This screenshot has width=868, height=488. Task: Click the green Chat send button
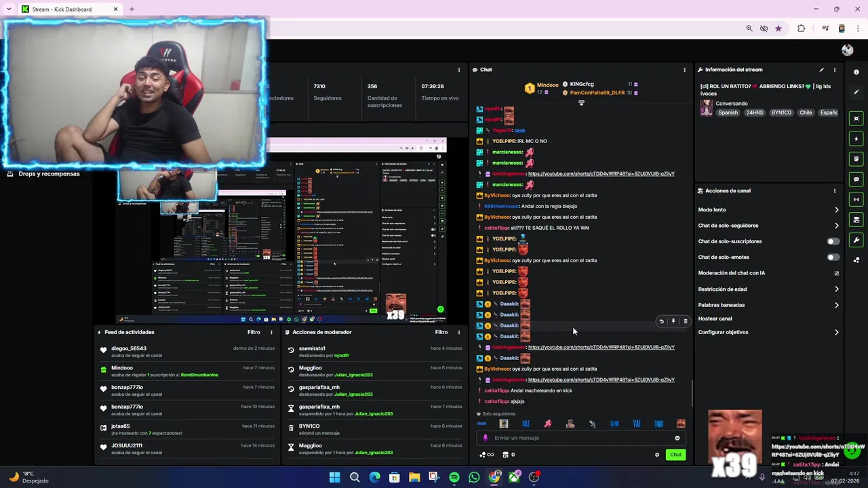tap(675, 455)
